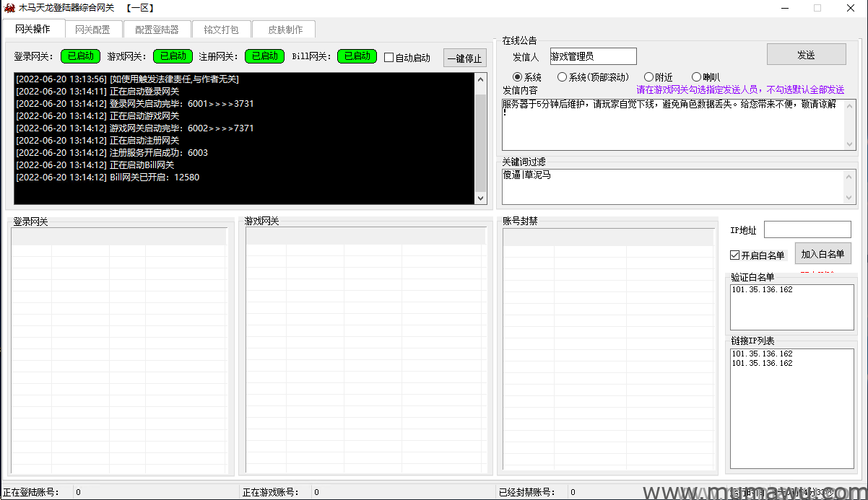Click the log line 登录网关启动完毕: 6001>>>>3731
The height and width of the screenshot is (500, 868).
tap(134, 104)
